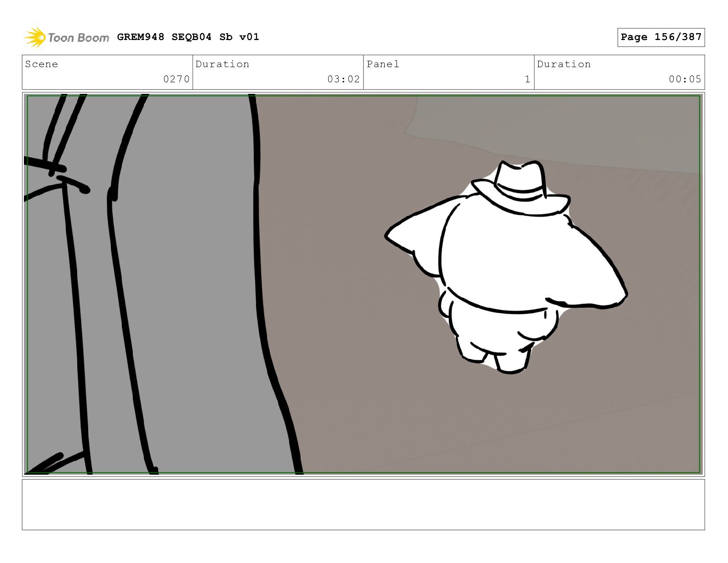Select the scene duration value '03:02'
Screen dimensions: 728x563
pos(343,79)
